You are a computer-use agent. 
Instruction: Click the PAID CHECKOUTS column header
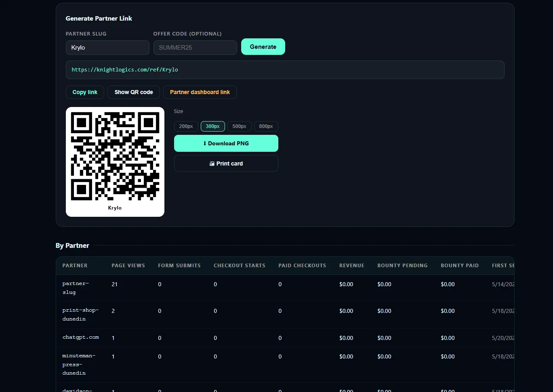302,266
